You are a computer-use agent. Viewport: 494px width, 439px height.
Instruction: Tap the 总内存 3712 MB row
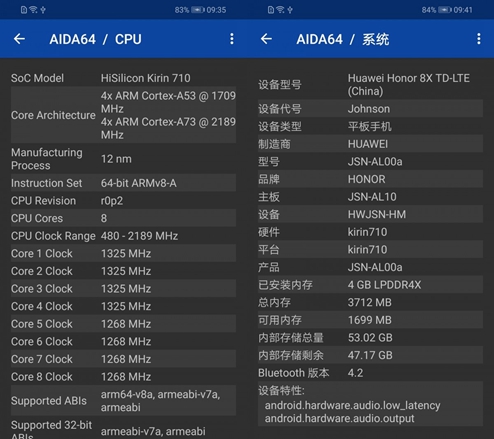coord(370,302)
